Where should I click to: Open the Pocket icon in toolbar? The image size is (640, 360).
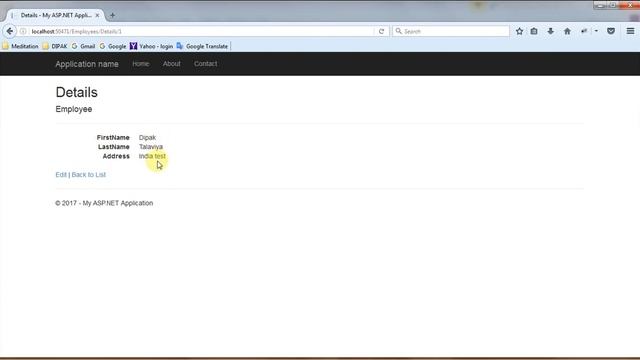pyautogui.click(x=611, y=31)
